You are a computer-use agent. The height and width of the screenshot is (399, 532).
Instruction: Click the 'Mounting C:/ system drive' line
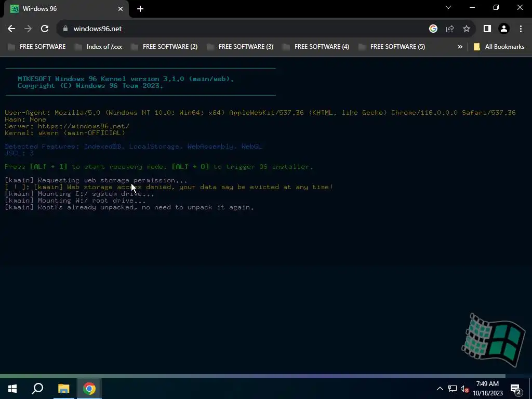(x=79, y=194)
